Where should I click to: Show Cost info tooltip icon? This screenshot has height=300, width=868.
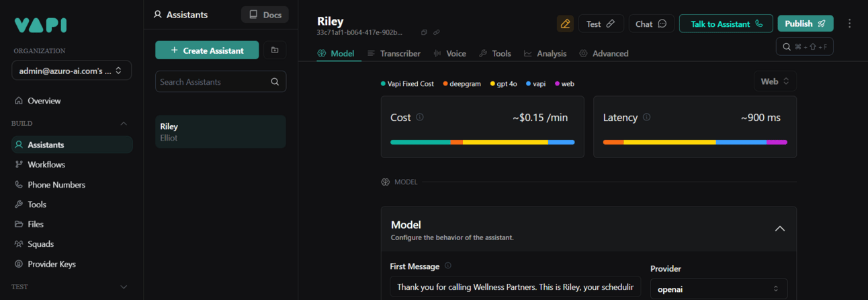(x=420, y=117)
